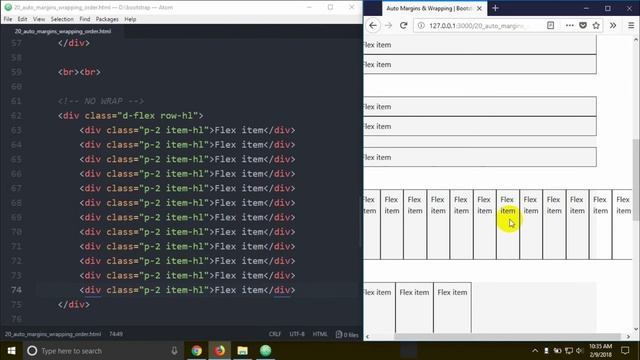Click Flex item under the mouse cursor
The width and height of the screenshot is (640, 360).
(507, 224)
